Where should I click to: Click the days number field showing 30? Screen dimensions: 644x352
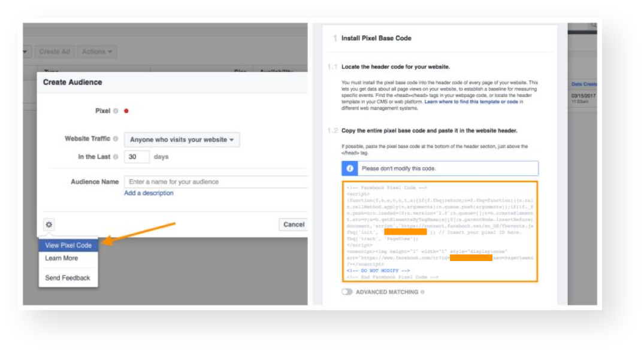[137, 157]
